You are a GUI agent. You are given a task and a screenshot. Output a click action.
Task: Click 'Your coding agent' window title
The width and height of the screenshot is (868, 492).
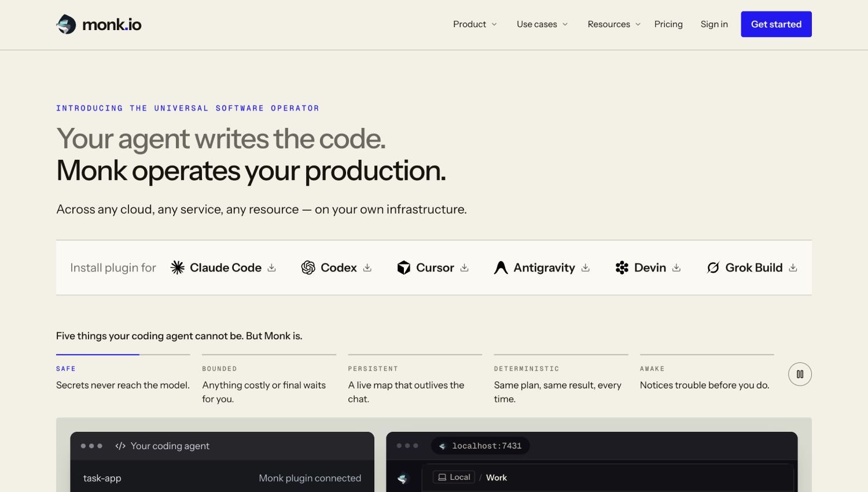[170, 446]
